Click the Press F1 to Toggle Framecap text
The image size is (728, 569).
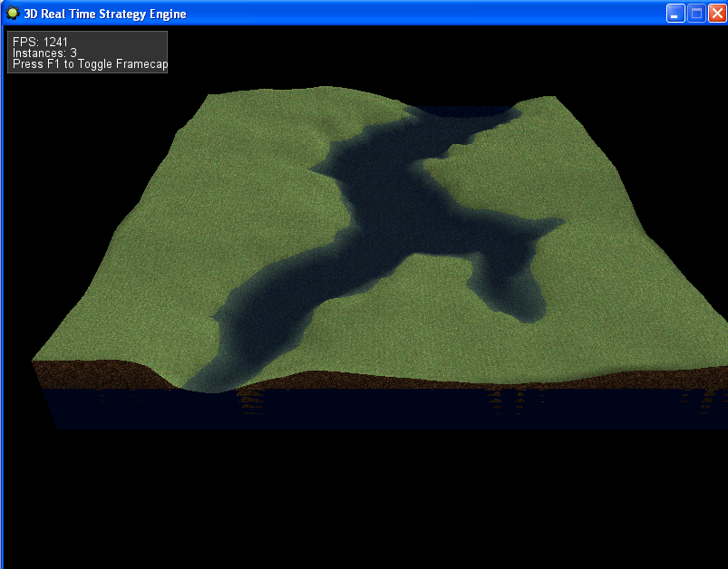point(90,64)
